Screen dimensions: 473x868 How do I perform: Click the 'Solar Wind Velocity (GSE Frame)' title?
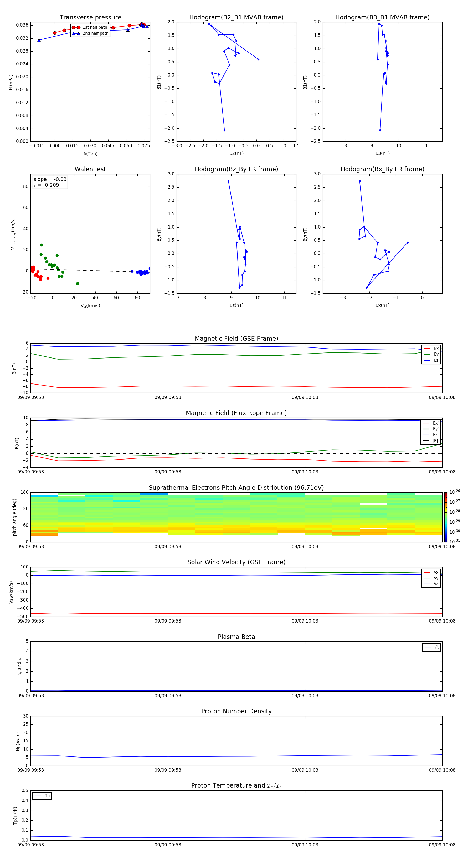pos(236,562)
